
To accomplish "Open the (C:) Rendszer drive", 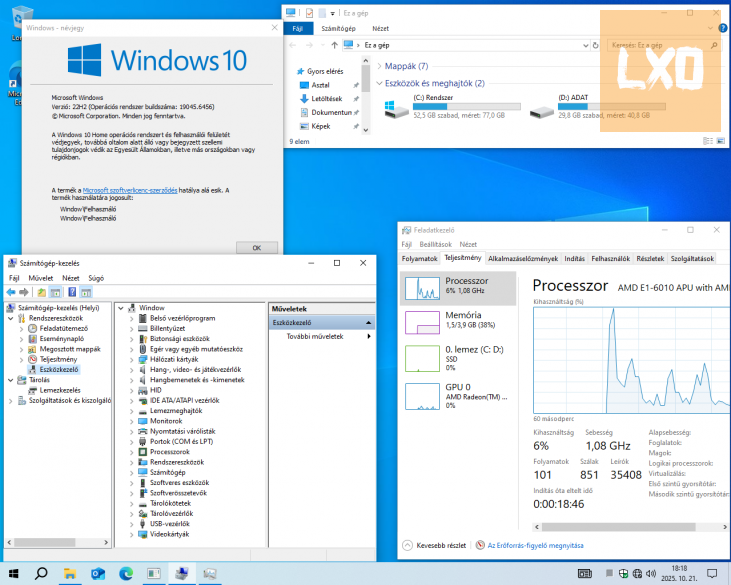I will (451, 107).
